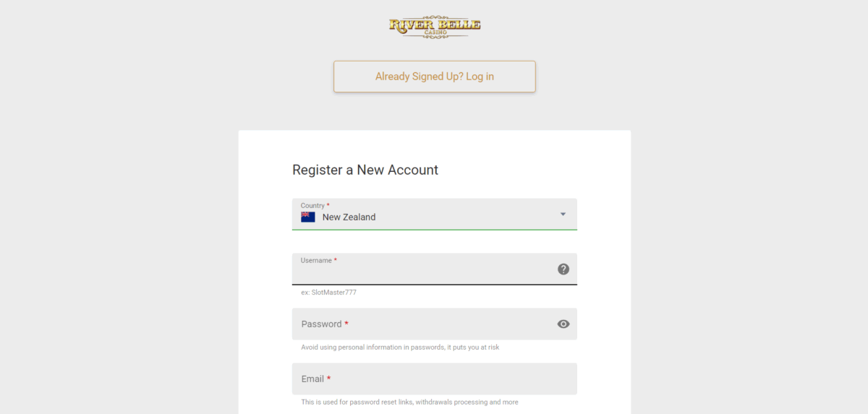Viewport: 868px width, 414px height.
Task: Show password using the eye icon
Action: (x=563, y=324)
